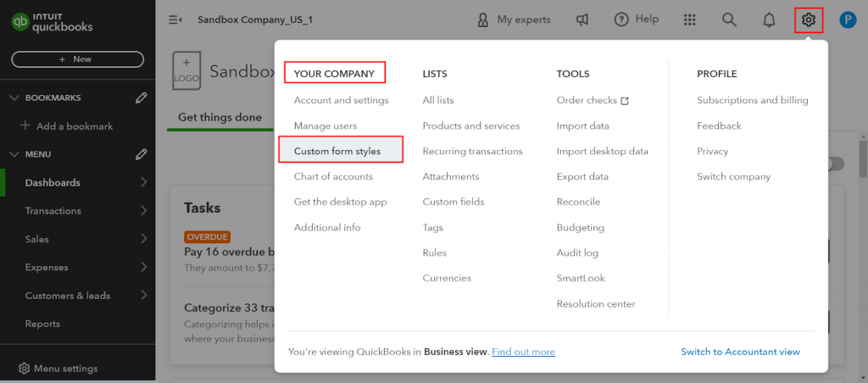Open SmartLook tool
The image size is (868, 383).
pyautogui.click(x=581, y=279)
